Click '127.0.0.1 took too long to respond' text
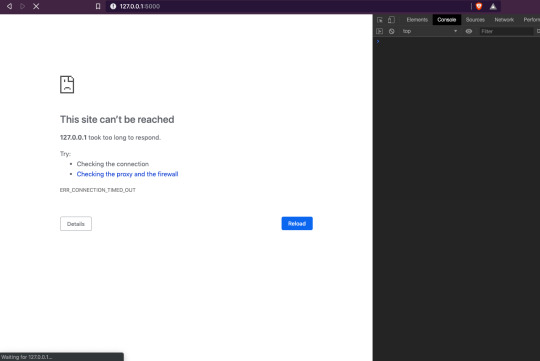Image resolution: width=540 pixels, height=361 pixels. (110, 137)
